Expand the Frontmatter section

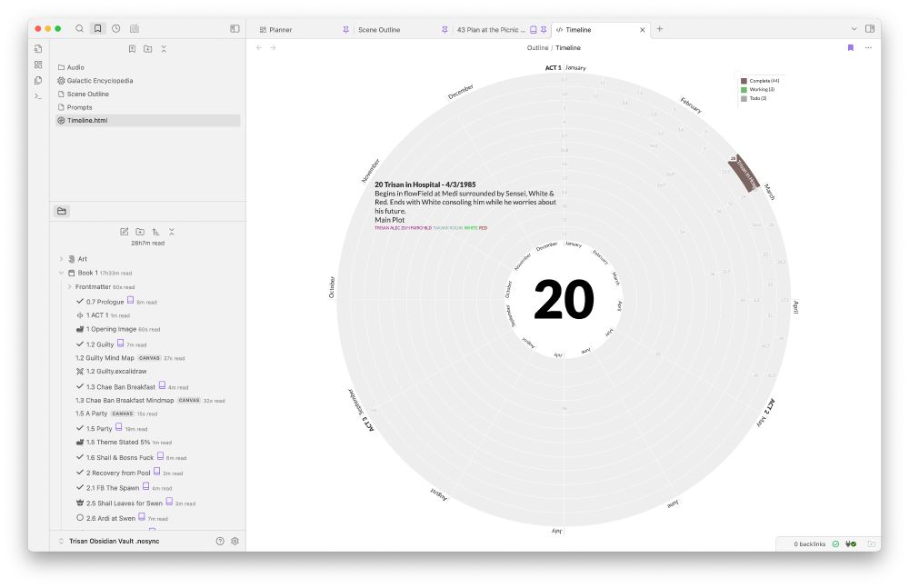pos(69,286)
